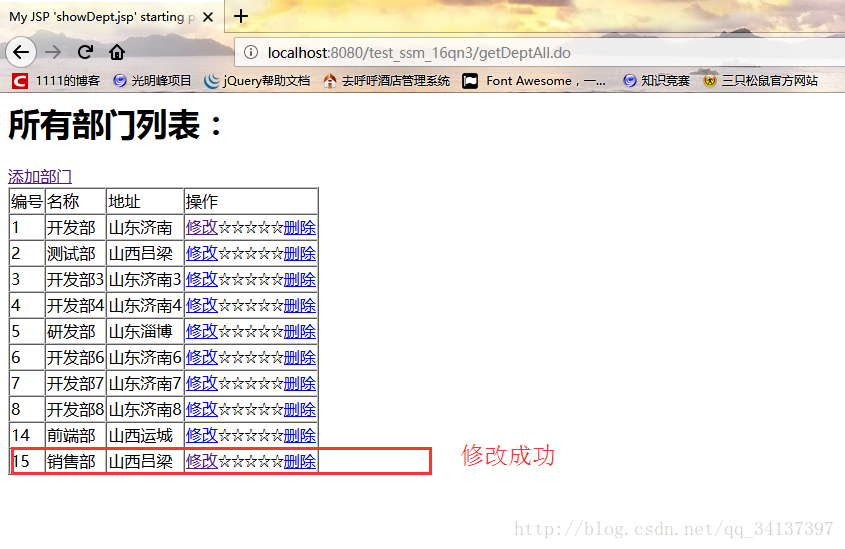Open the 去呼呼酒店管理系统 bookmark
The height and width of the screenshot is (549, 845).
(386, 81)
